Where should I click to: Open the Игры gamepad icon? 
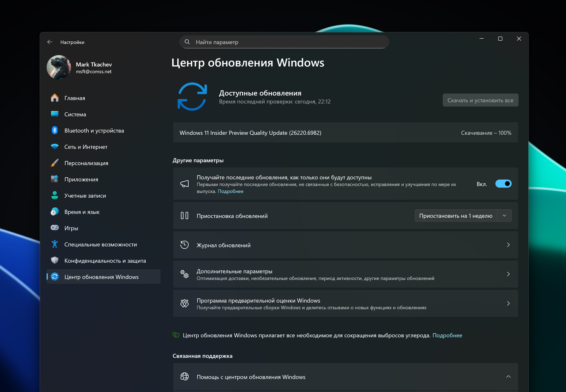coord(55,228)
